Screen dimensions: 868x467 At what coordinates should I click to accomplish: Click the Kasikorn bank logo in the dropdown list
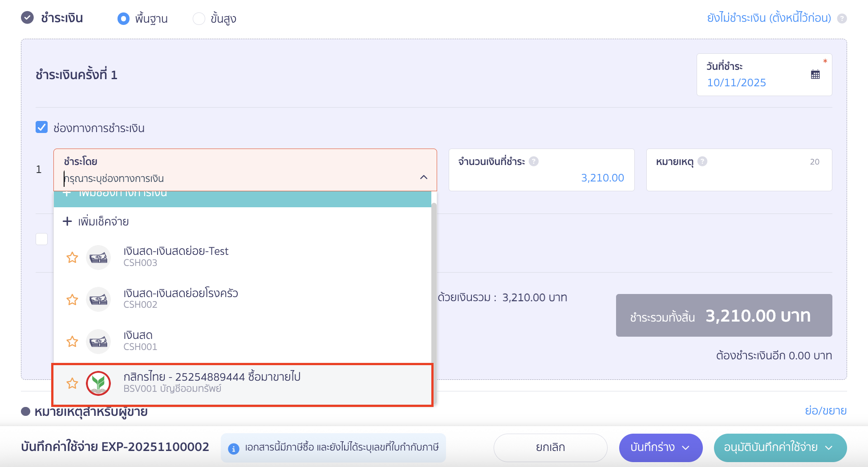coord(98,383)
